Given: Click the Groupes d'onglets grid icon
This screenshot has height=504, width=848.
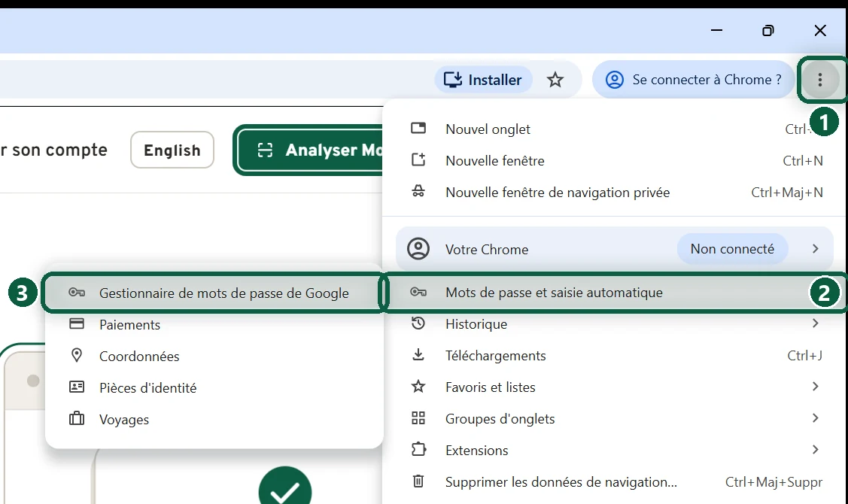Looking at the screenshot, I should (x=418, y=418).
